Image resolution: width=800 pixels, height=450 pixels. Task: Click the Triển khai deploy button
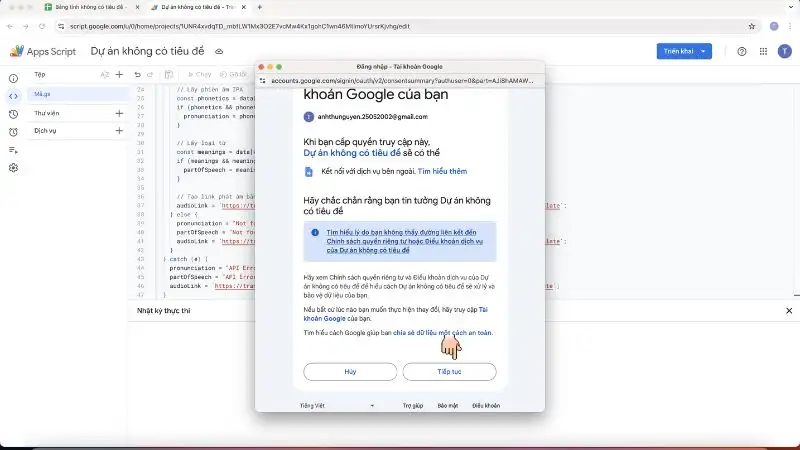[678, 51]
